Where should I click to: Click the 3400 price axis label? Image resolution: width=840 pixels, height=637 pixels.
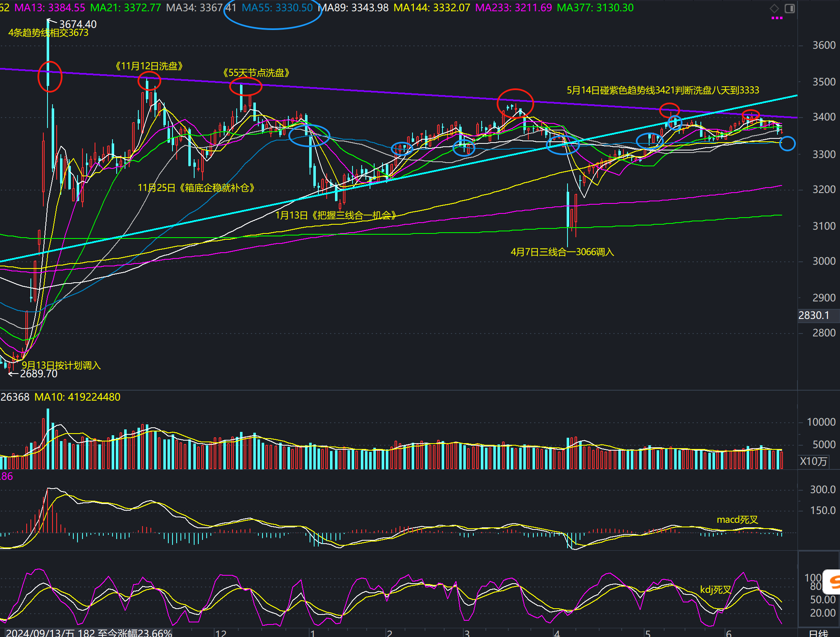[824, 117]
